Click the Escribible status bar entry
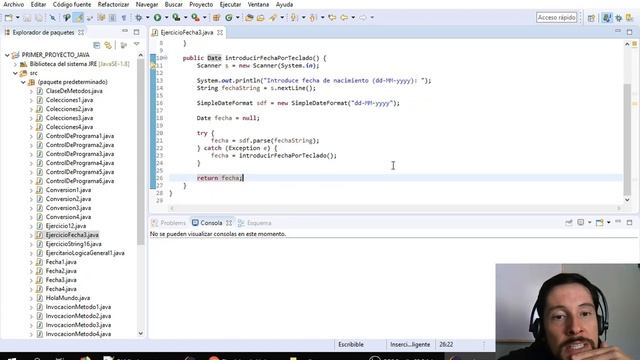The width and height of the screenshot is (640, 360). [x=351, y=344]
